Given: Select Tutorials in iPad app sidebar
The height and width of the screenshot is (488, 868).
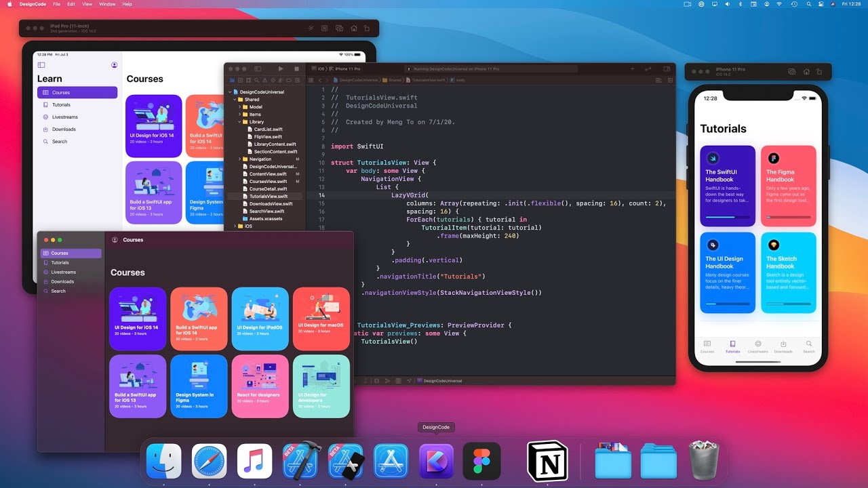Looking at the screenshot, I should [77, 105].
